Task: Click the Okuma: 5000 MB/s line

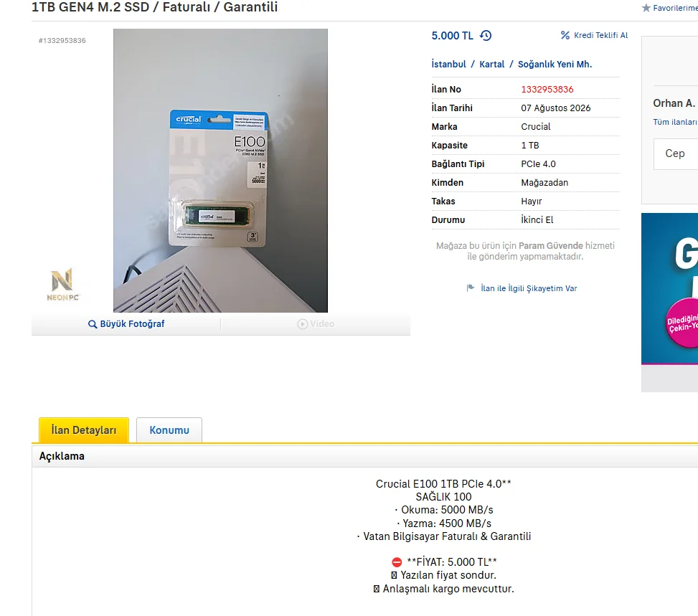Action: [x=444, y=510]
